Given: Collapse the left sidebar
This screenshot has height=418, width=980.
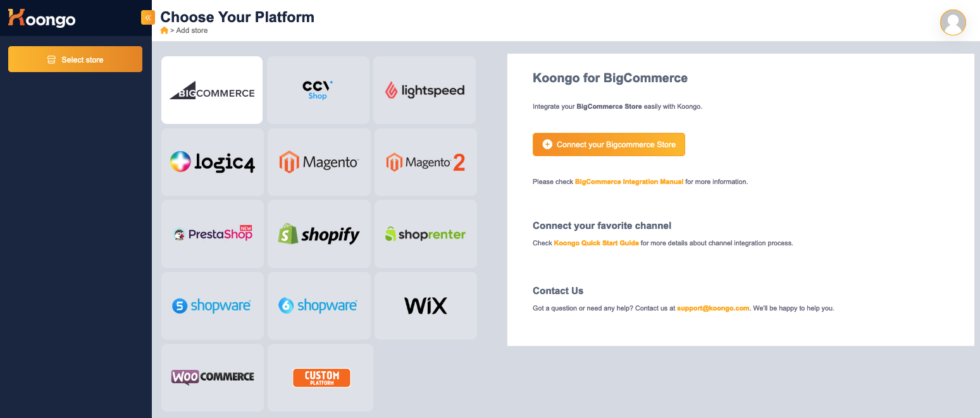Looking at the screenshot, I should (x=147, y=17).
